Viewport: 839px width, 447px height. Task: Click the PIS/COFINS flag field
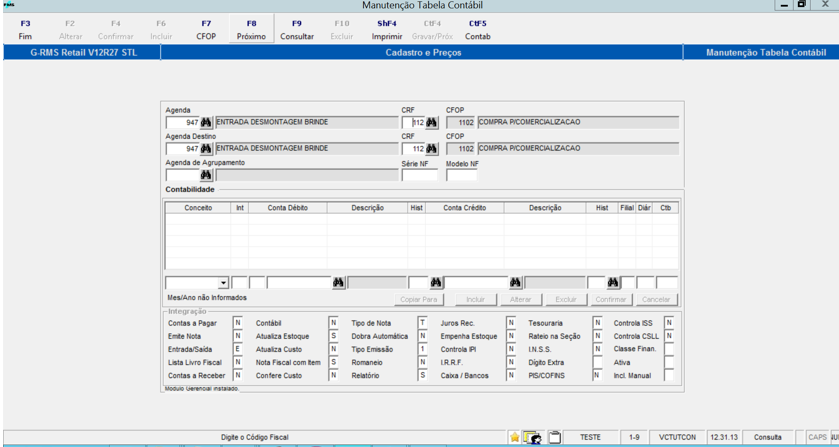coord(598,375)
